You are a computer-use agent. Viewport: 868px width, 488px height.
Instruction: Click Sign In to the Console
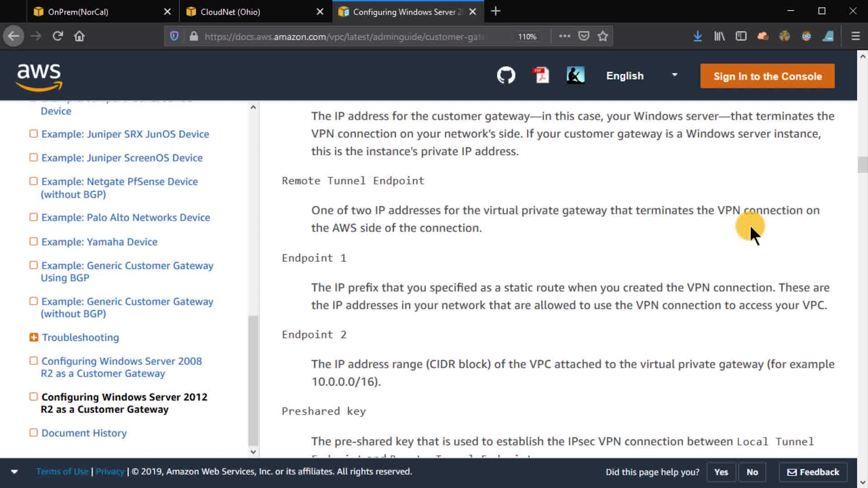tap(767, 76)
